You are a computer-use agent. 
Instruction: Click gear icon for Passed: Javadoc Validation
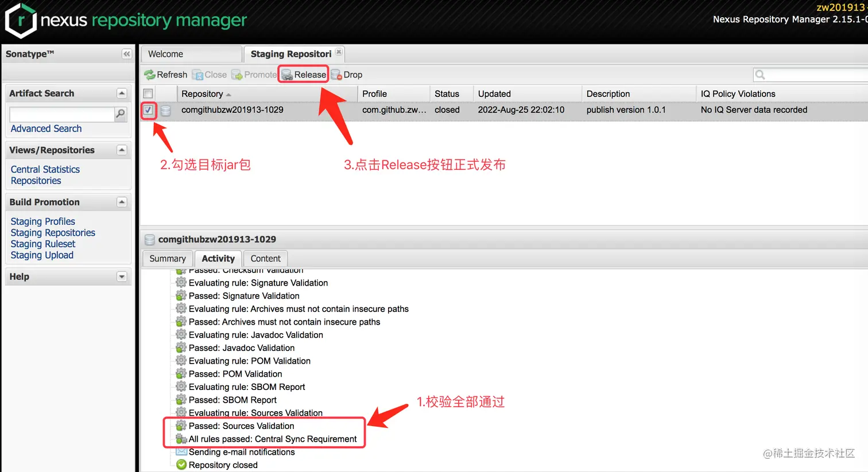(181, 348)
